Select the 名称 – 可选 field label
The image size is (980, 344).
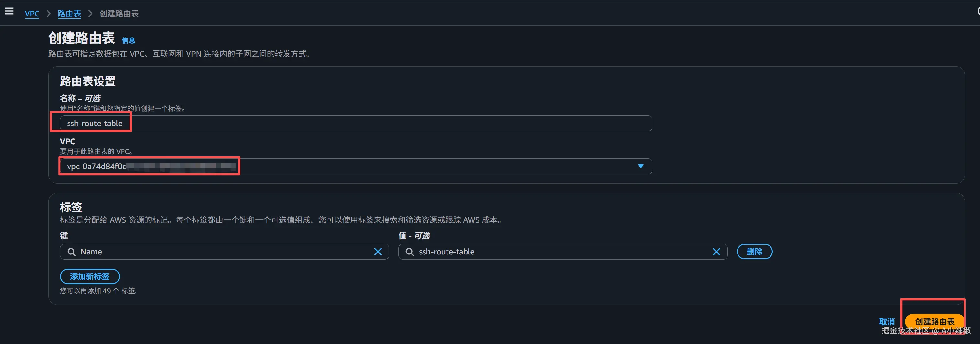(80, 98)
